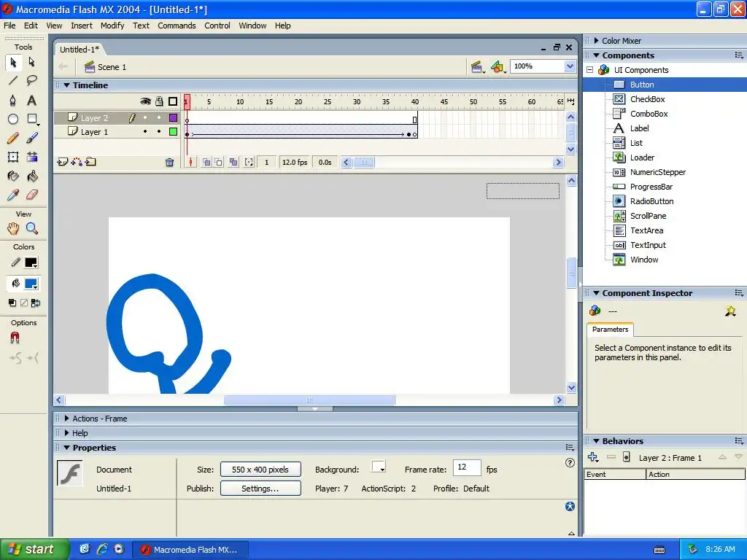Screen dimensions: 747x560
Task: Collapse the Components panel
Action: coord(597,55)
